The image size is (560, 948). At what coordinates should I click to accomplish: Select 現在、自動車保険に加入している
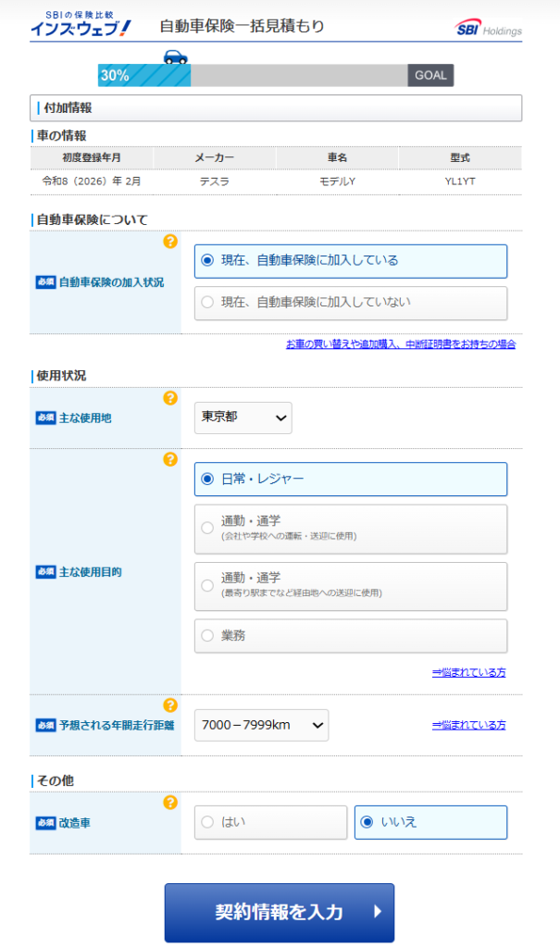click(351, 261)
